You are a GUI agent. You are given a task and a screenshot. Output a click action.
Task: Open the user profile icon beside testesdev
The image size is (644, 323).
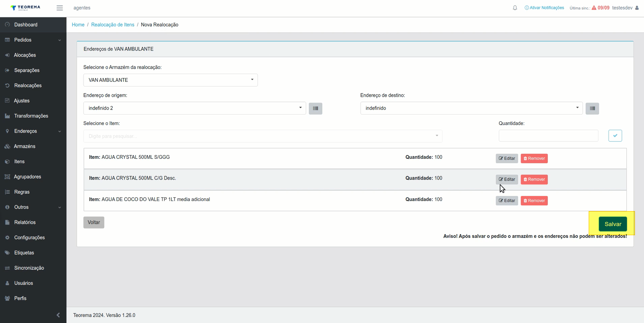pos(637,8)
